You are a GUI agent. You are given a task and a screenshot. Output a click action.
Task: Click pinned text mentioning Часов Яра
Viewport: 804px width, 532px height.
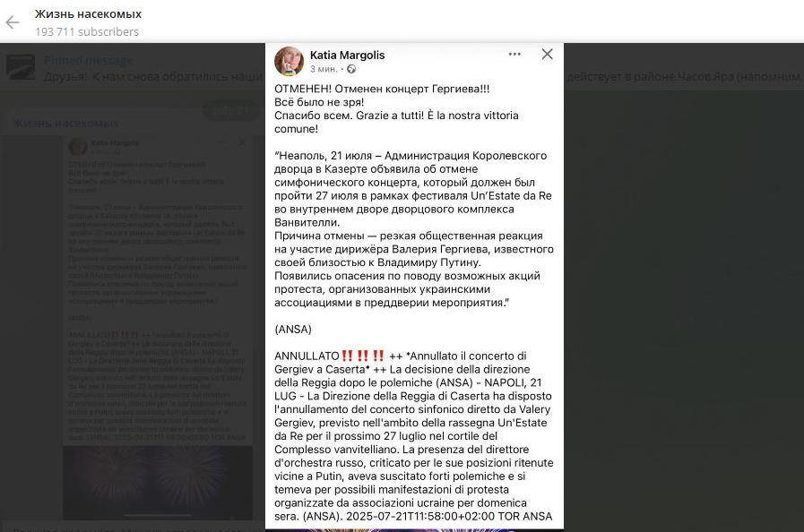[684, 77]
